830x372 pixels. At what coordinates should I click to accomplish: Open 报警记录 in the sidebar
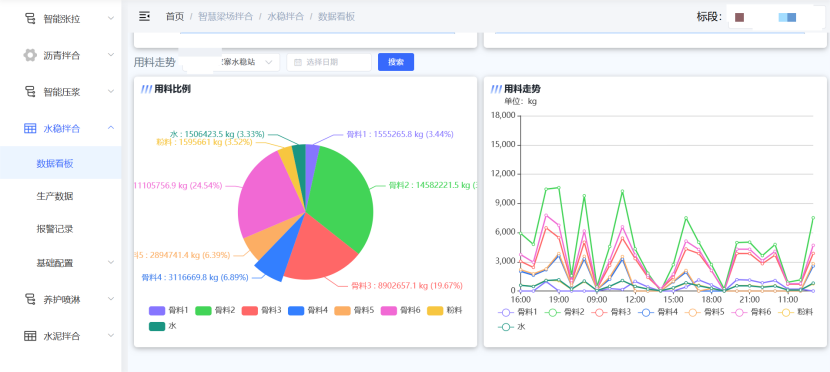55,229
